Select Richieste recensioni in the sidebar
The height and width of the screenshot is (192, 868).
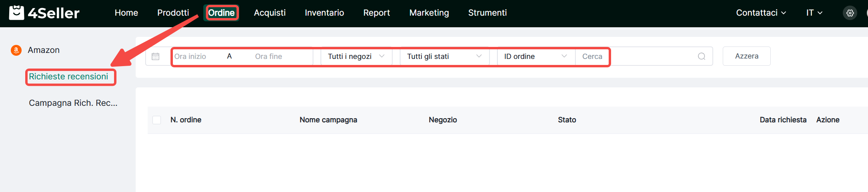point(68,77)
